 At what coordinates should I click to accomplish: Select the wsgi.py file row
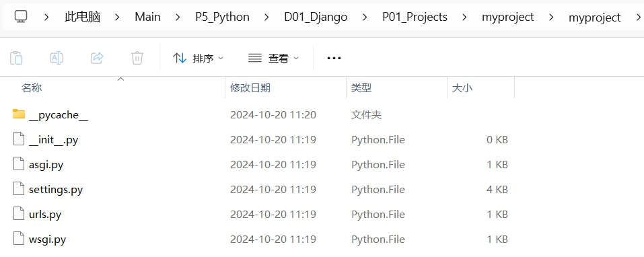point(263,239)
